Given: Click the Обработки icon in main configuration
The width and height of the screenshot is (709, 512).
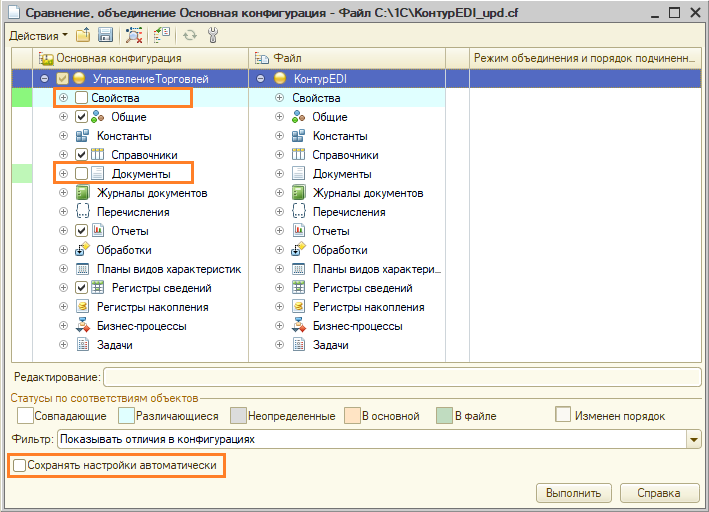Looking at the screenshot, I should point(82,249).
